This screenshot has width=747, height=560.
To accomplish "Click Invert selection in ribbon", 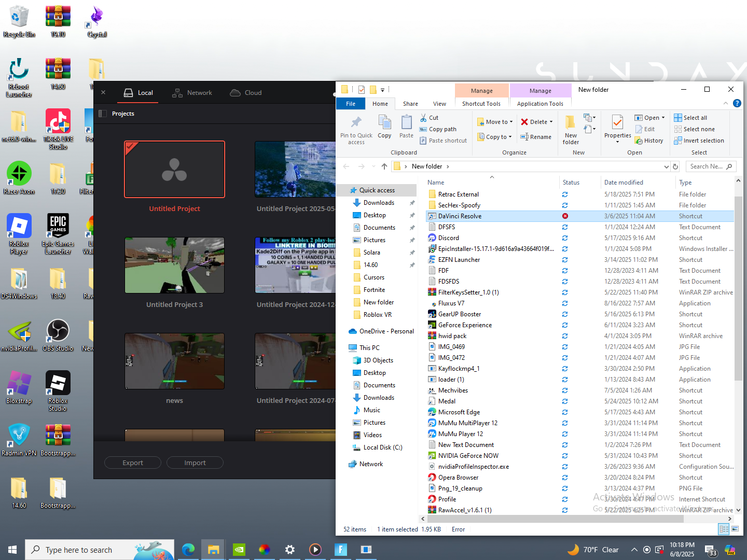I will (699, 141).
